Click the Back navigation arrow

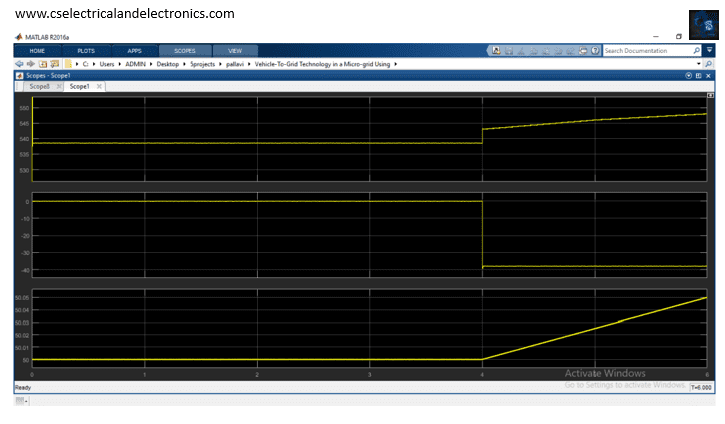tap(19, 63)
